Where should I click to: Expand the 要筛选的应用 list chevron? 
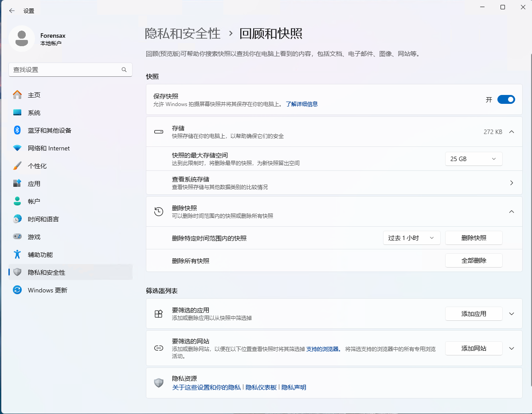coord(512,314)
